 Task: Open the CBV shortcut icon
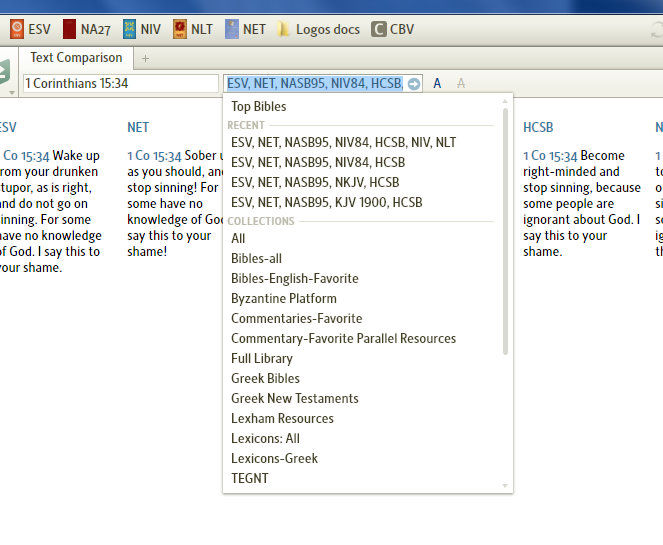(x=379, y=29)
